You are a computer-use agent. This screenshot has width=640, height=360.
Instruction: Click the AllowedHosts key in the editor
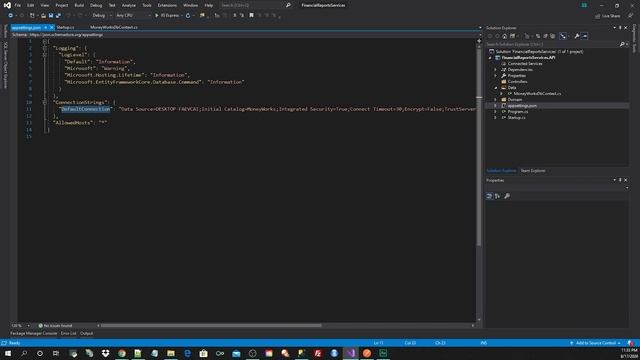coord(73,123)
